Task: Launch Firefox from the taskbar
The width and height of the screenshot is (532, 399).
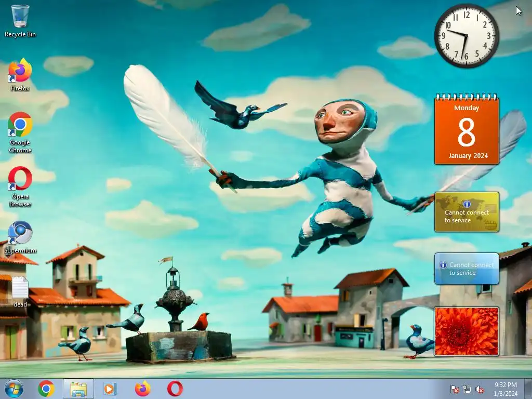Action: click(x=142, y=389)
